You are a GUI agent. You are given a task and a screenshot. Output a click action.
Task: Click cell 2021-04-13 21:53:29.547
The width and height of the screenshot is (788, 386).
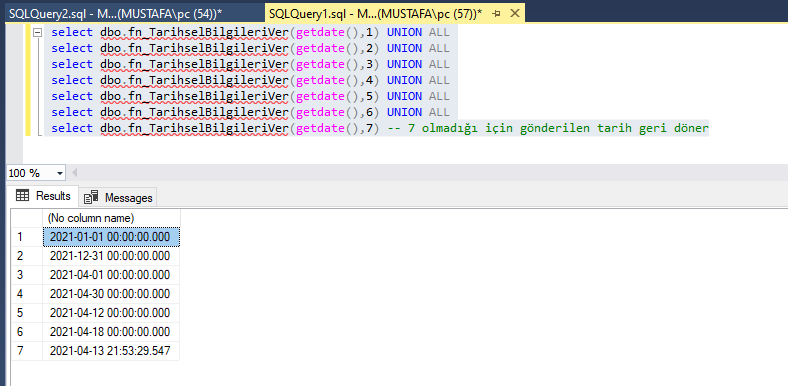click(x=111, y=351)
